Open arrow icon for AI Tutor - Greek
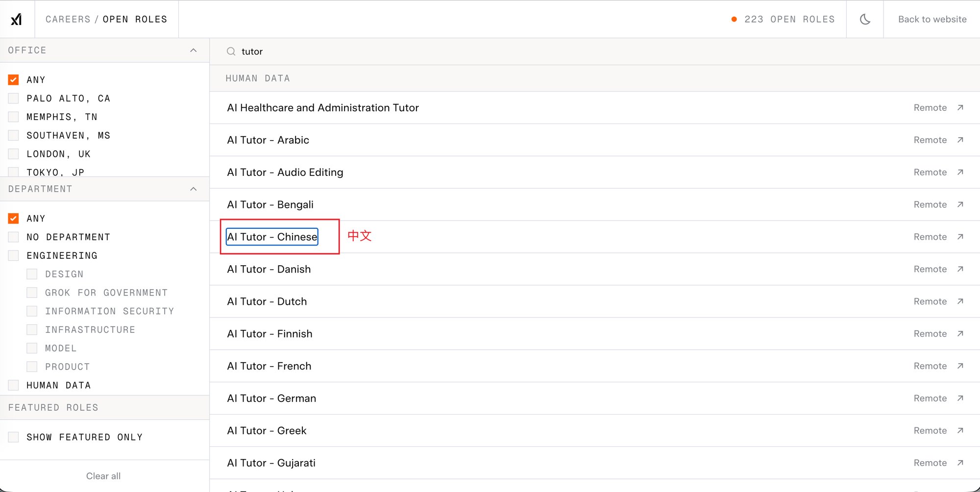Screen dimensions: 980x492 (x=960, y=431)
